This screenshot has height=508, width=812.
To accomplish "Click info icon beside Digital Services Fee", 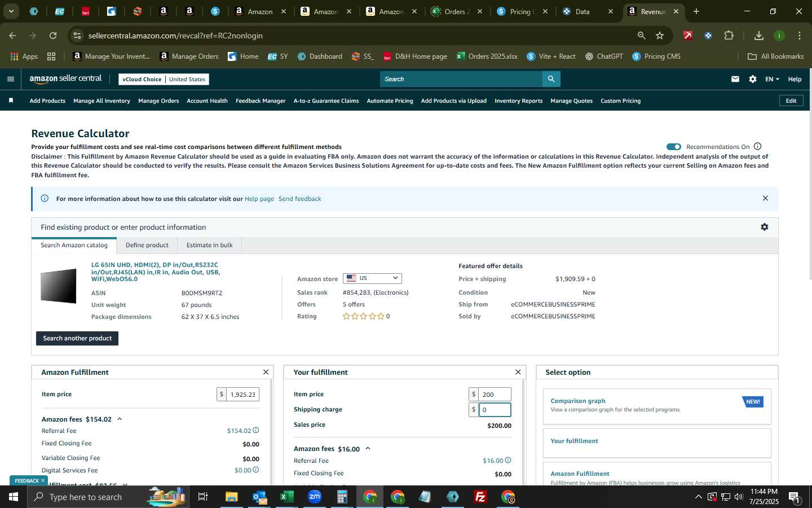I will point(255,470).
